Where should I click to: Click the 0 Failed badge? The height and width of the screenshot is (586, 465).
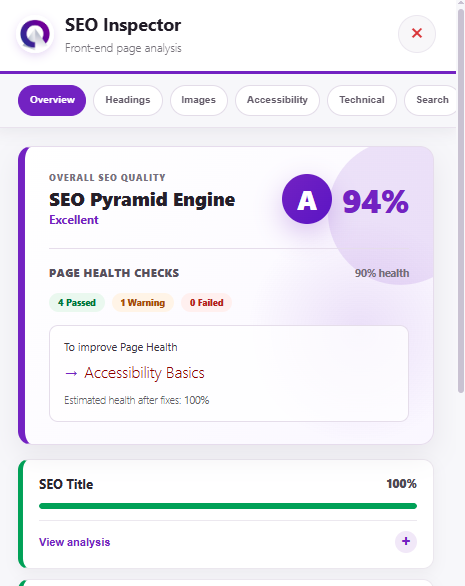[206, 303]
